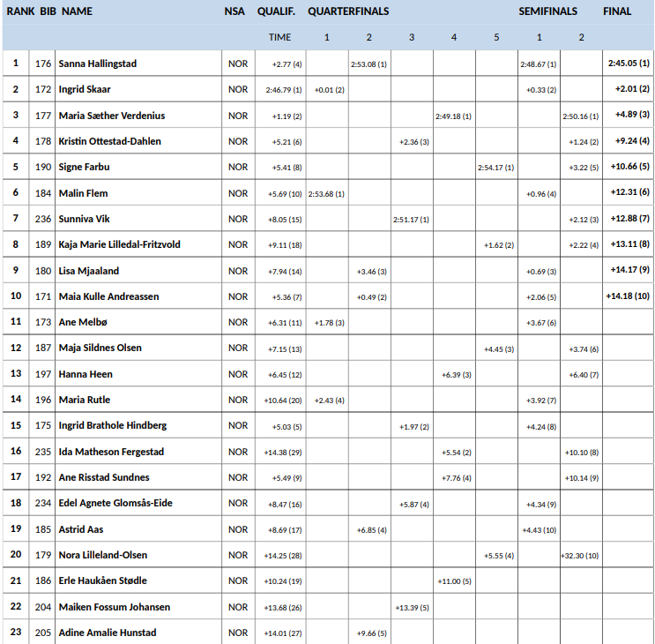Image resolution: width=655 pixels, height=644 pixels.
Task: Click the TIME subheader under Qualif.
Action: click(279, 37)
